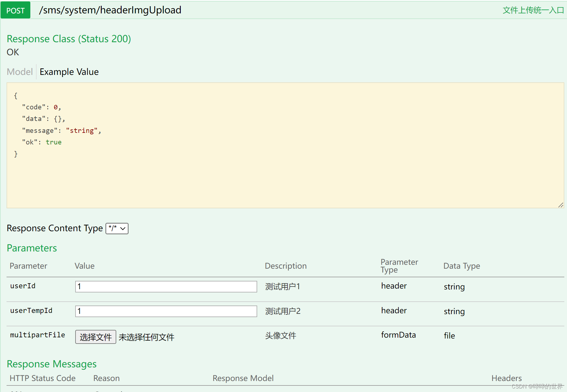Click the Data Type column header
Image resolution: width=567 pixels, height=392 pixels.
[x=462, y=266]
